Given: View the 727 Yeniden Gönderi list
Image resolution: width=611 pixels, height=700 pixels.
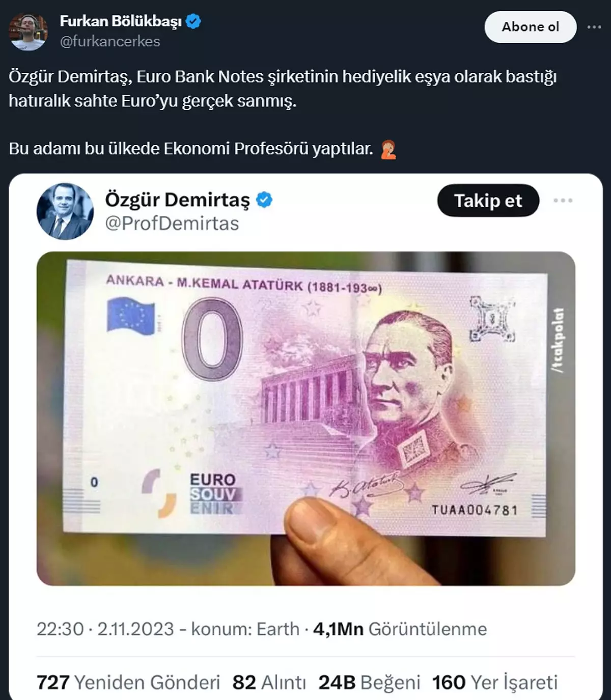Looking at the screenshot, I should coord(128,682).
